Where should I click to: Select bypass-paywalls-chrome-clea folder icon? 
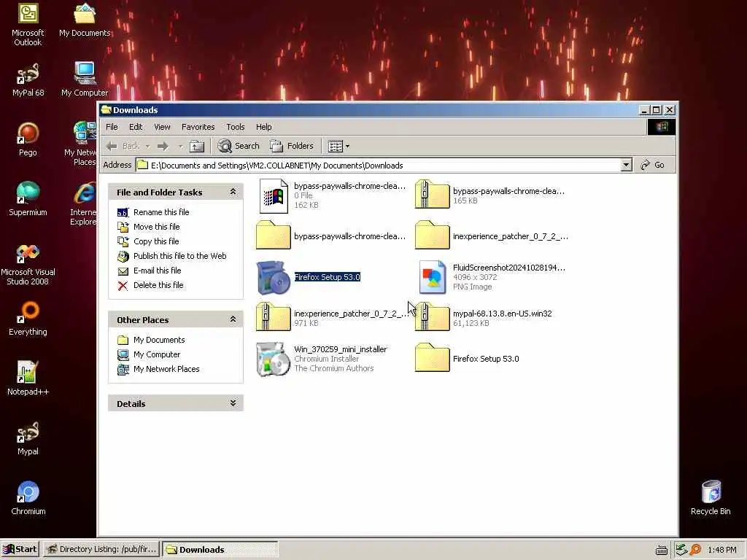point(273,236)
